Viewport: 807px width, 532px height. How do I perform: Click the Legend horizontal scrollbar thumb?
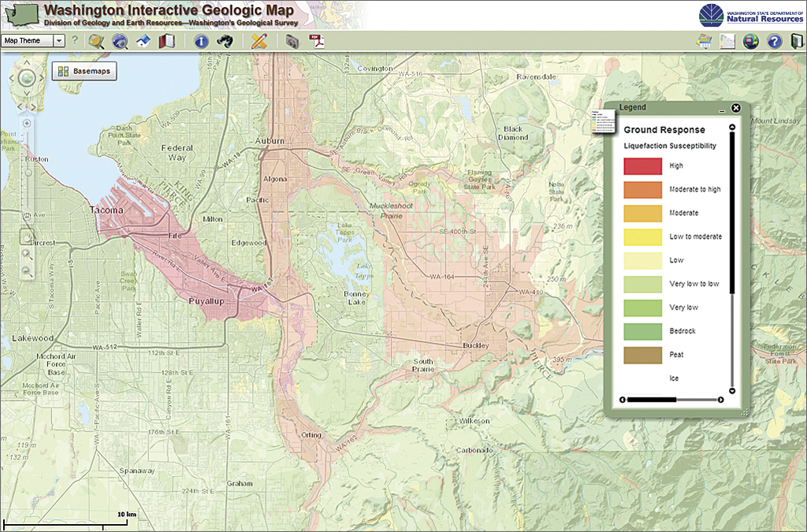[x=652, y=400]
